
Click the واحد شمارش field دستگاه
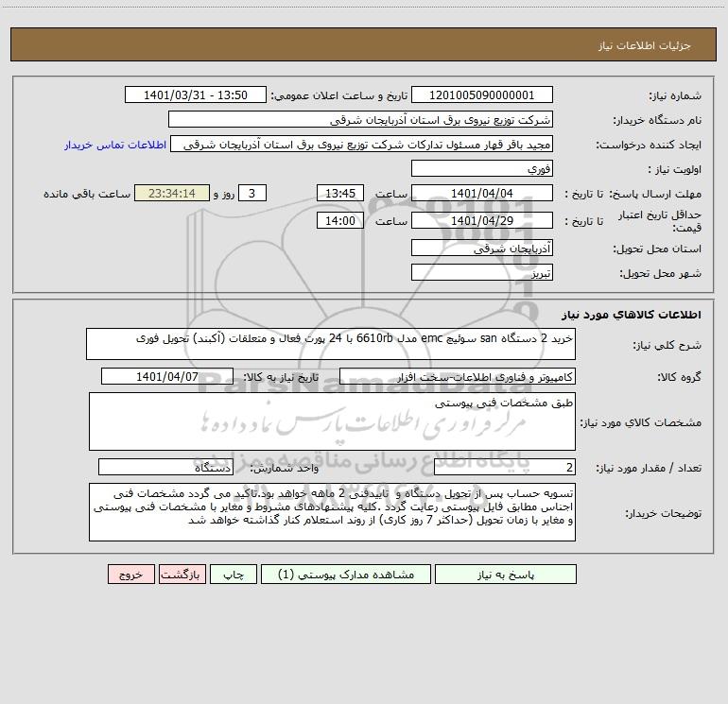[x=165, y=468]
